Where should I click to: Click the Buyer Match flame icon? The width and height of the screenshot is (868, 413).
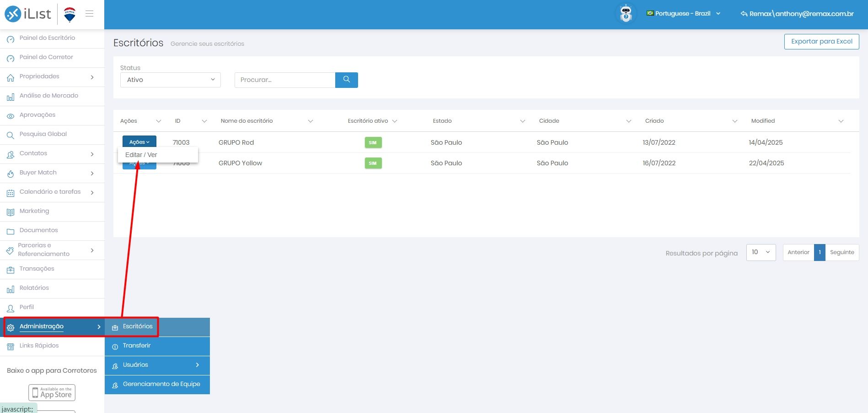tap(11, 174)
